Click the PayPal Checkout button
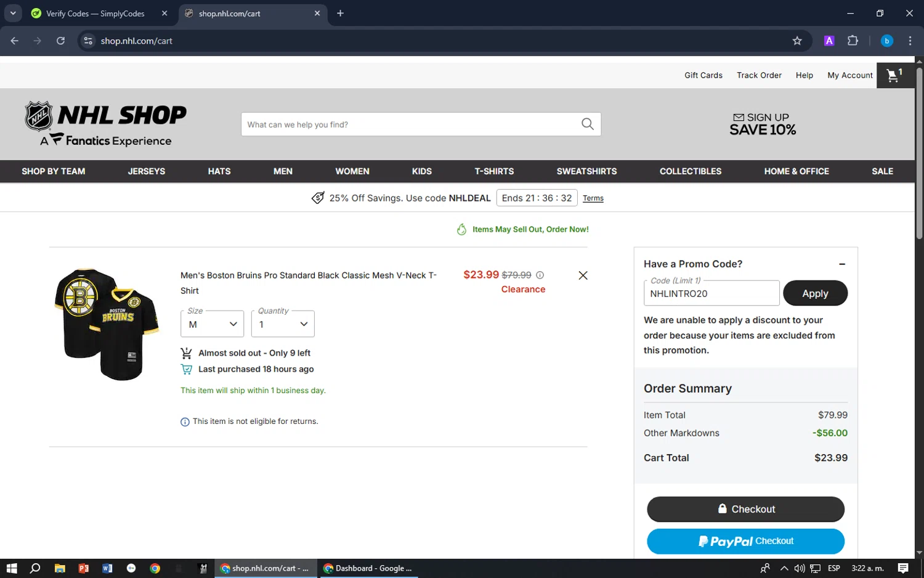The width and height of the screenshot is (924, 578). coord(745,541)
